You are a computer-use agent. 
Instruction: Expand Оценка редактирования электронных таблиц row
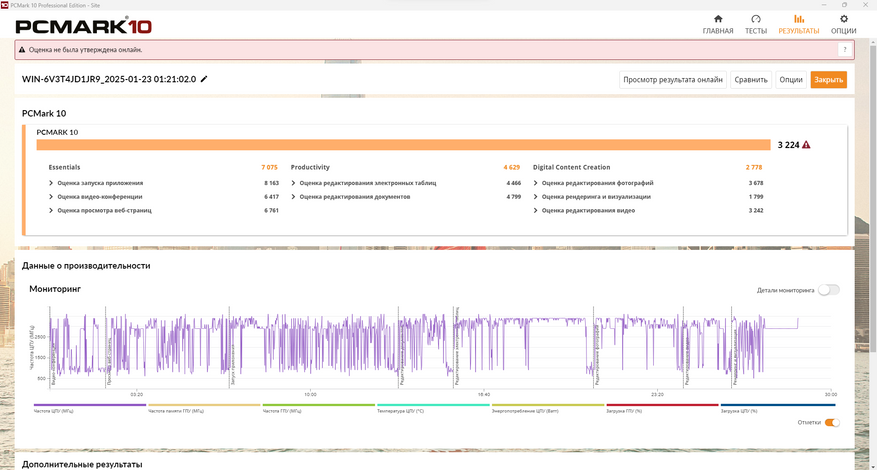pos(294,183)
